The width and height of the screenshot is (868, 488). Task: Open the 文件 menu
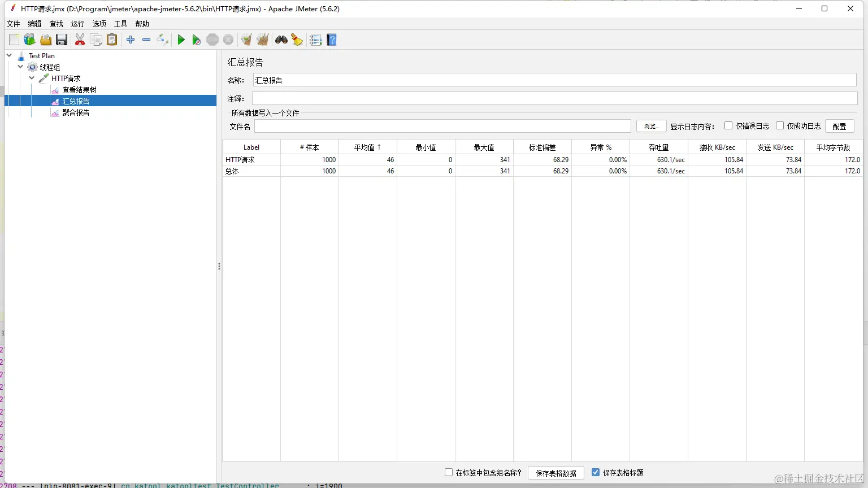pyautogui.click(x=14, y=24)
